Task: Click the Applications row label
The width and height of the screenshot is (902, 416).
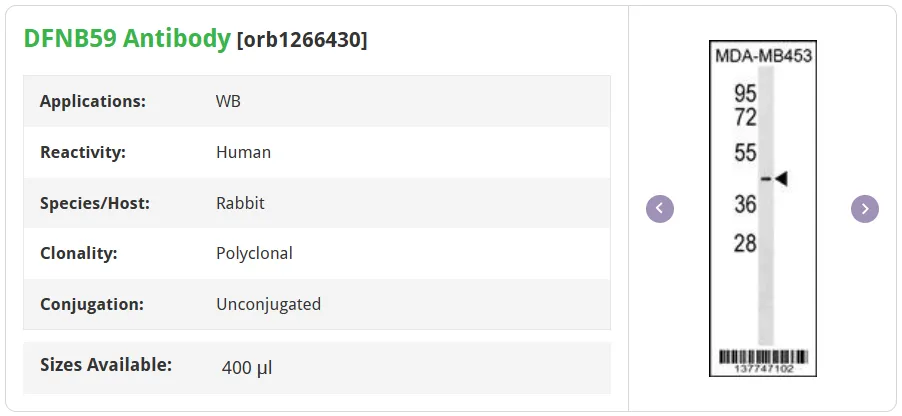Action: click(x=93, y=101)
